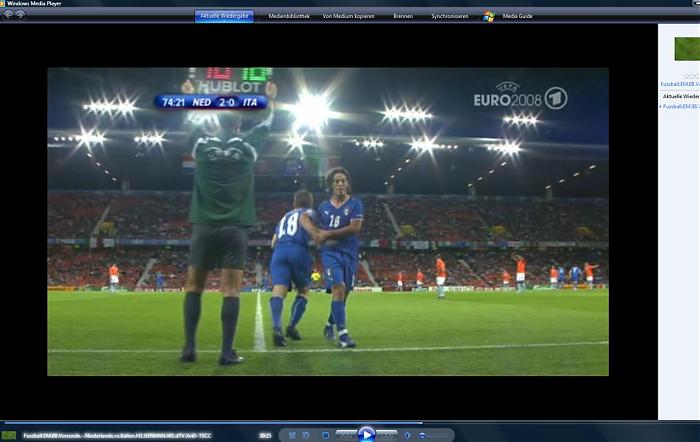This screenshot has height=442, width=700.
Task: Skip to the previous track
Action: (x=347, y=435)
